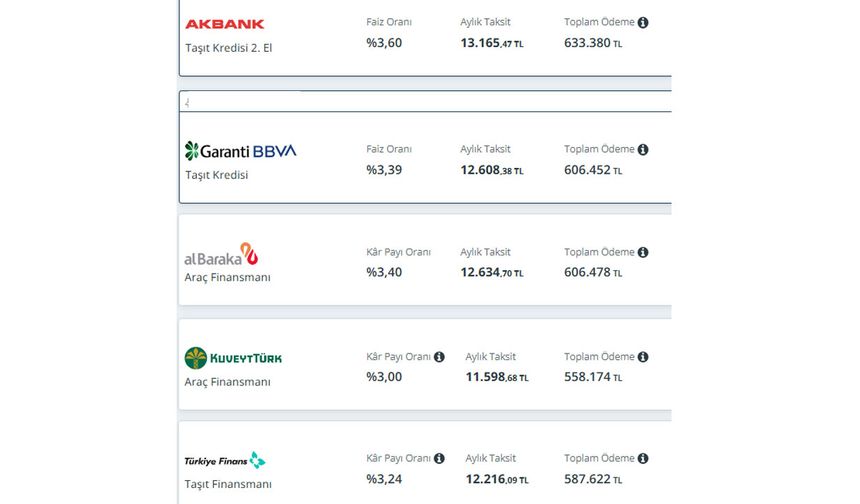Screen dimensions: 860x504
Task: Click the Albaraka Toplam Ödeme info icon
Action: (x=643, y=252)
